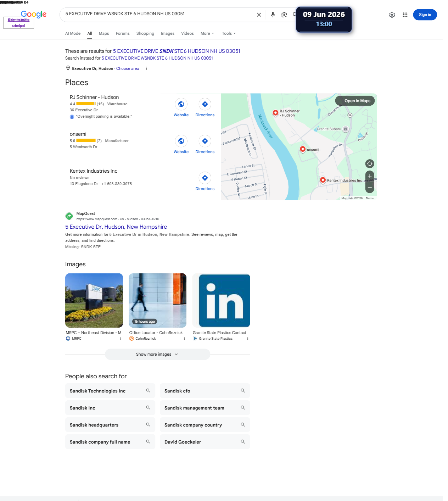Search for Sandisk headquarters suggestion
This screenshot has height=501, width=448.
(110, 425)
